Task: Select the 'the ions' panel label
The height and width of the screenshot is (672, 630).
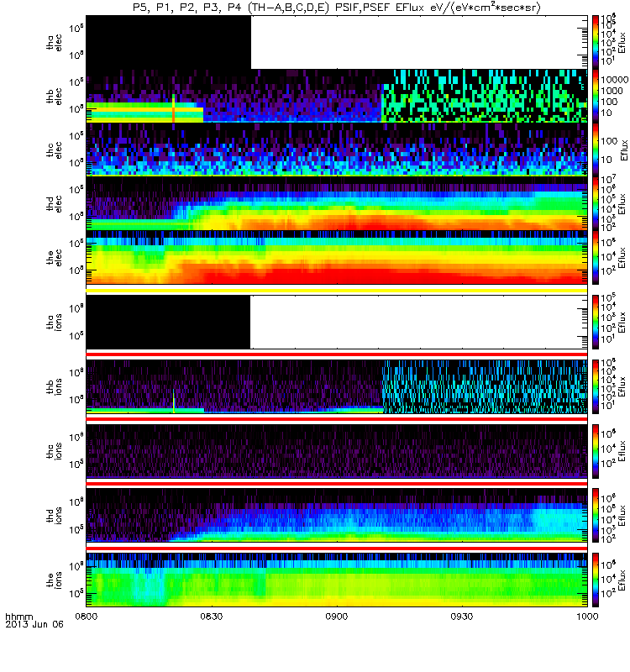Action: (55, 580)
